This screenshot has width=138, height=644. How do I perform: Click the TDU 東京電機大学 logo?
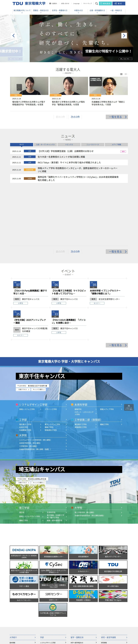click(29, 4)
